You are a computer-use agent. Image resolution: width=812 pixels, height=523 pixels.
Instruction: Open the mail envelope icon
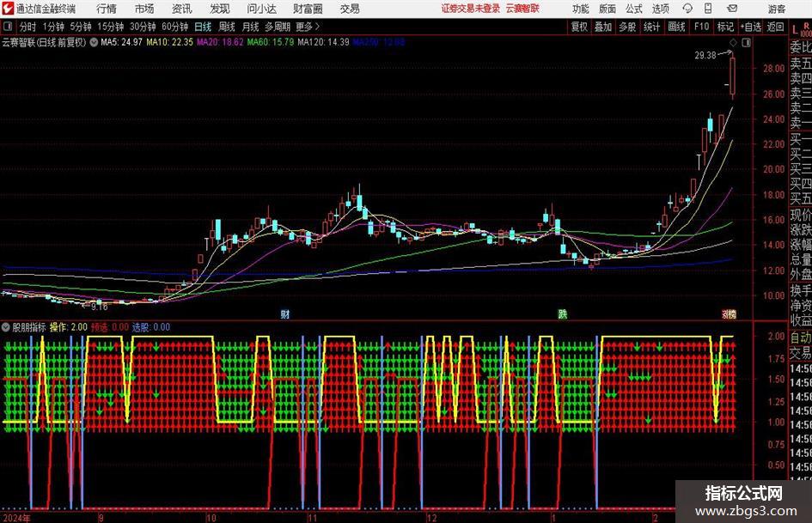732,9
